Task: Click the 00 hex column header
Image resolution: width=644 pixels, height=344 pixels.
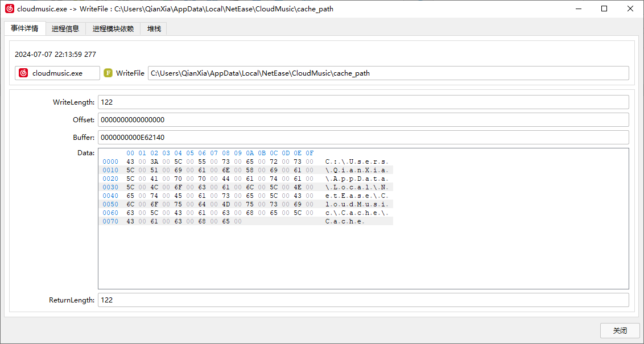Action: (x=130, y=153)
